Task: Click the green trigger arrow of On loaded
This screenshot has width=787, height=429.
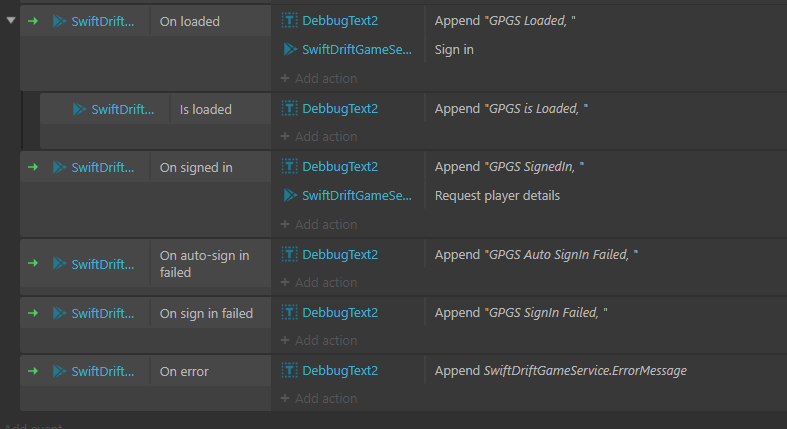Action: coord(33,21)
